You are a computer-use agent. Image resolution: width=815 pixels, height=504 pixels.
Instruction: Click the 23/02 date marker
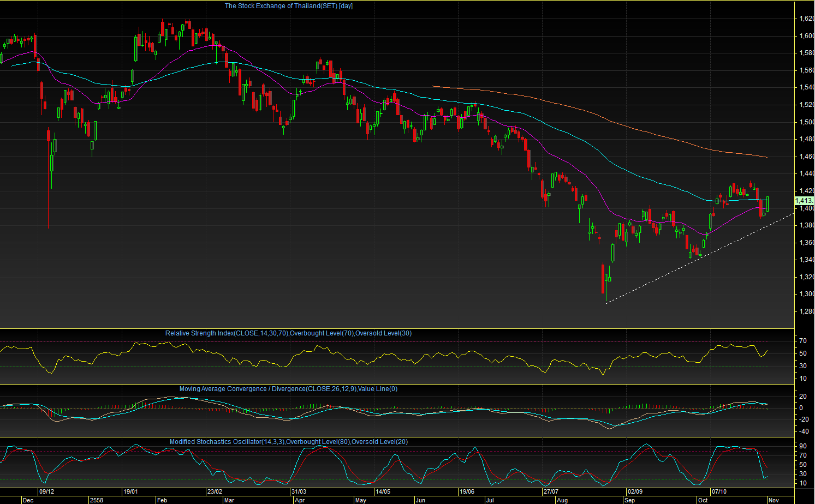(215, 491)
